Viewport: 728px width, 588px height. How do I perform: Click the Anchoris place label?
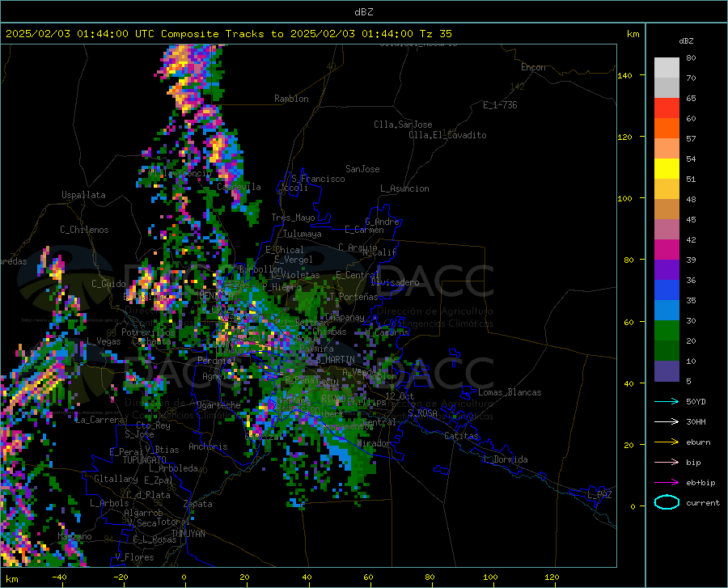click(208, 446)
